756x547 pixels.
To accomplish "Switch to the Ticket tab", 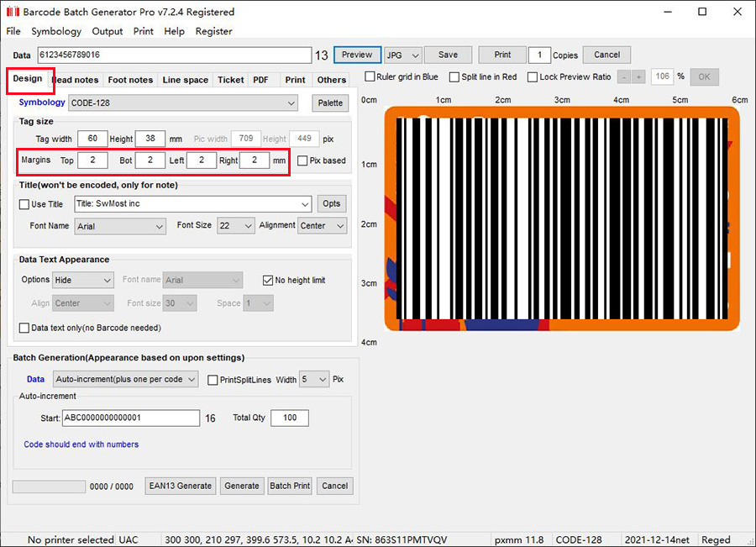I will (x=230, y=80).
